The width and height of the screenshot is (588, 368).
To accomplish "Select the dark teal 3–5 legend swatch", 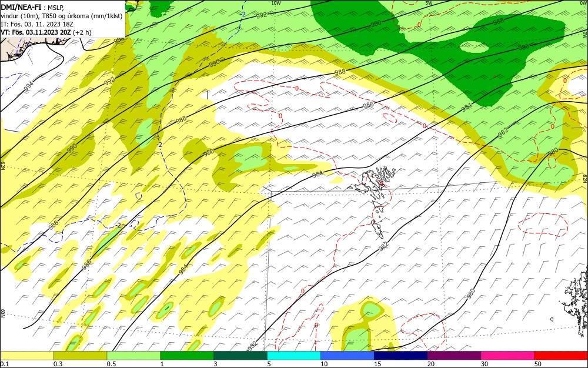I will coord(240,356).
